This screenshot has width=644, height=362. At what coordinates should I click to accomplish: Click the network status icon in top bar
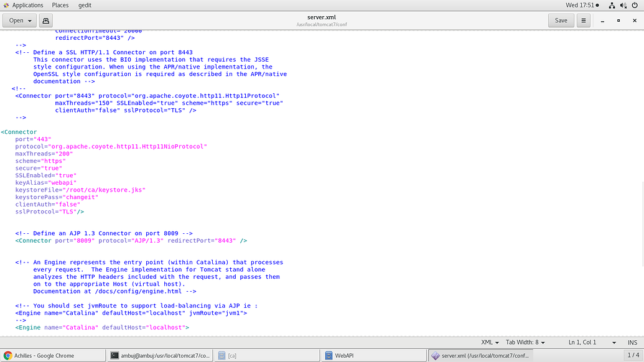tap(612, 5)
